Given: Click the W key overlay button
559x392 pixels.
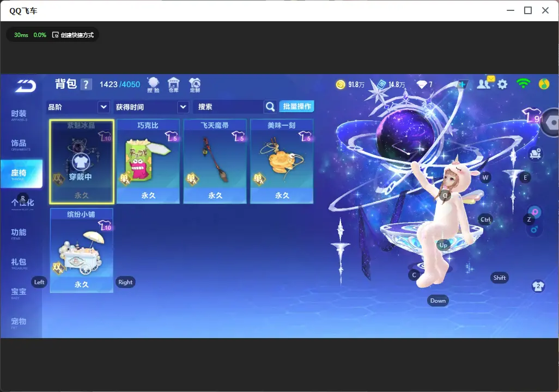Looking at the screenshot, I should tap(485, 177).
